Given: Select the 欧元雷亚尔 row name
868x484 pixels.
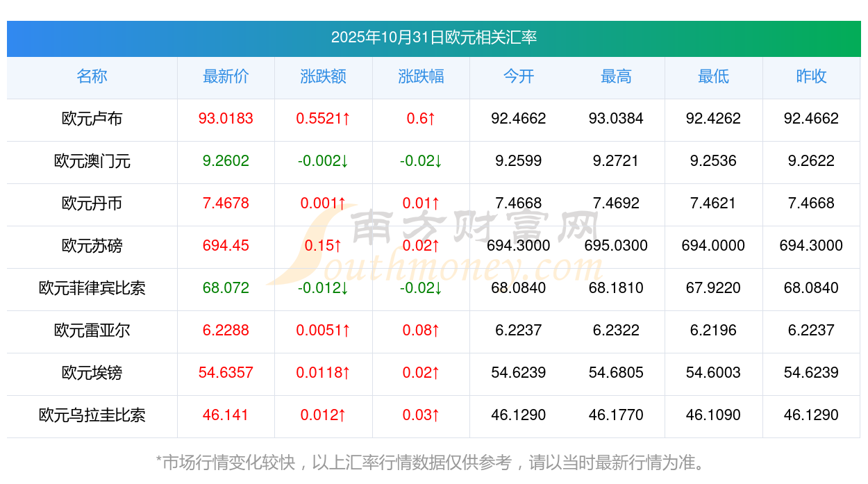Looking at the screenshot, I should tap(92, 331).
